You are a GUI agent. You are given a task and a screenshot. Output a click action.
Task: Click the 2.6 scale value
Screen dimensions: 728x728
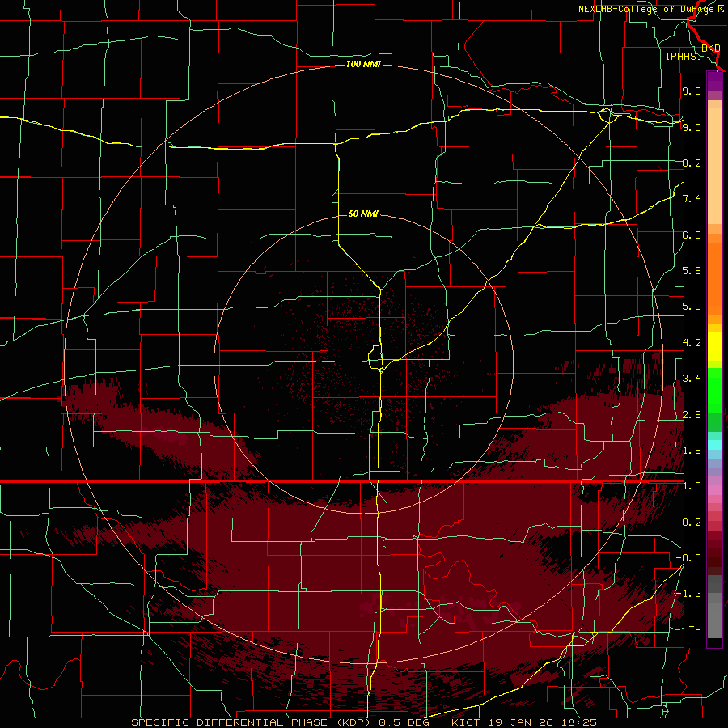692,415
